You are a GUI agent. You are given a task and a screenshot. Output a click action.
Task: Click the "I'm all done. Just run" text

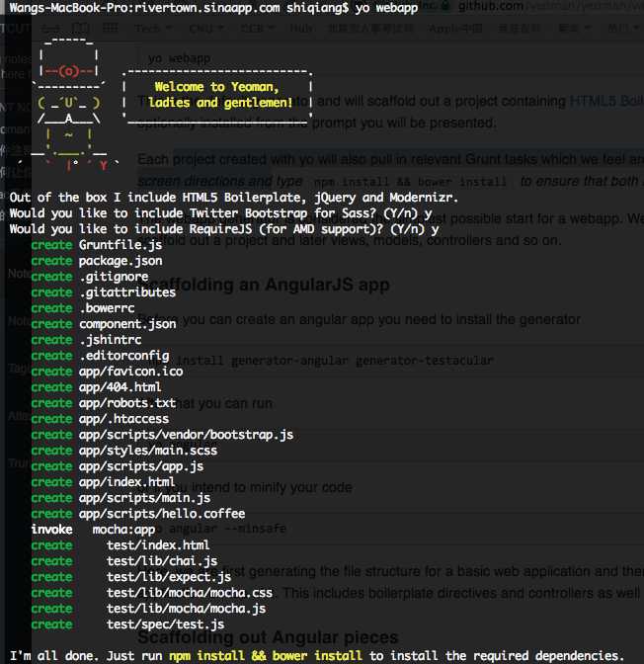[86, 656]
